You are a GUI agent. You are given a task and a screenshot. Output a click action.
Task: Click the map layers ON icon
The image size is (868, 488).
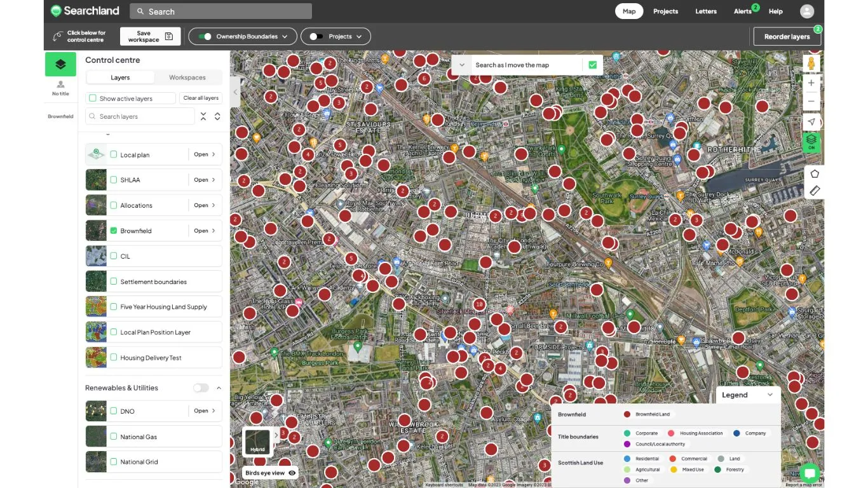pos(811,141)
